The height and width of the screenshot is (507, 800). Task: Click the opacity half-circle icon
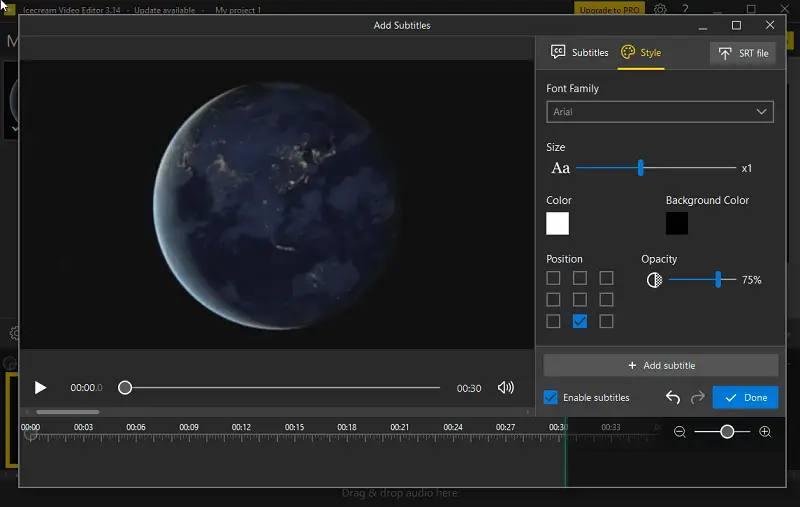[x=654, y=280]
